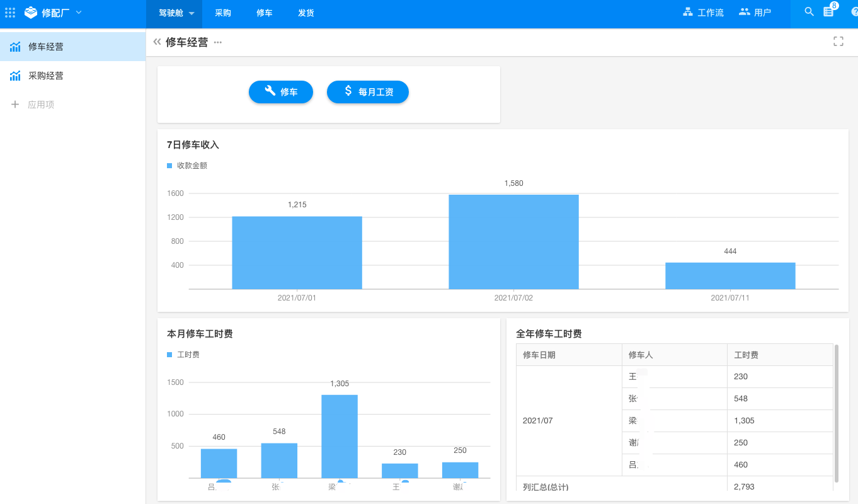Click the 每月工资 button
Screen dimensions: 858x504
click(x=368, y=92)
